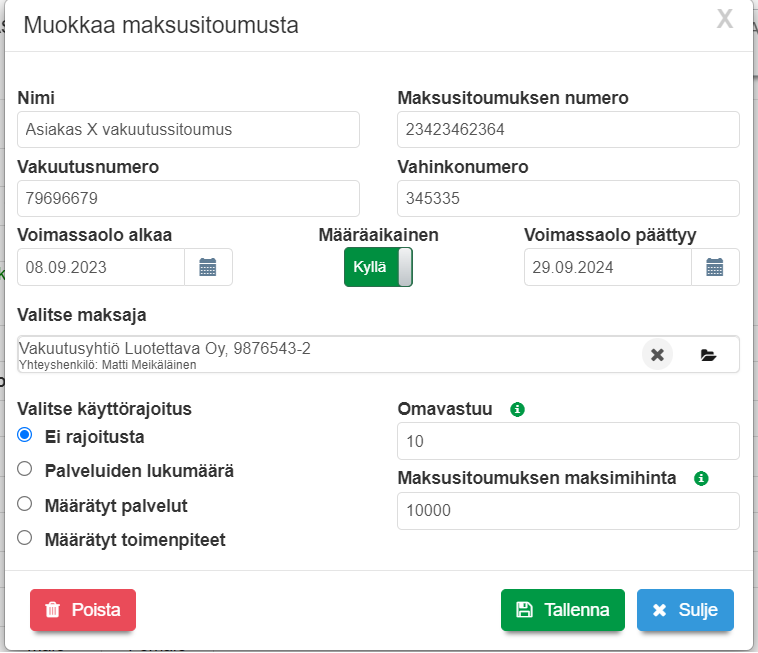Viewport: 758px width, 653px height.
Task: Open calendar for Voimassaolo päättyy date
Action: click(x=715, y=267)
